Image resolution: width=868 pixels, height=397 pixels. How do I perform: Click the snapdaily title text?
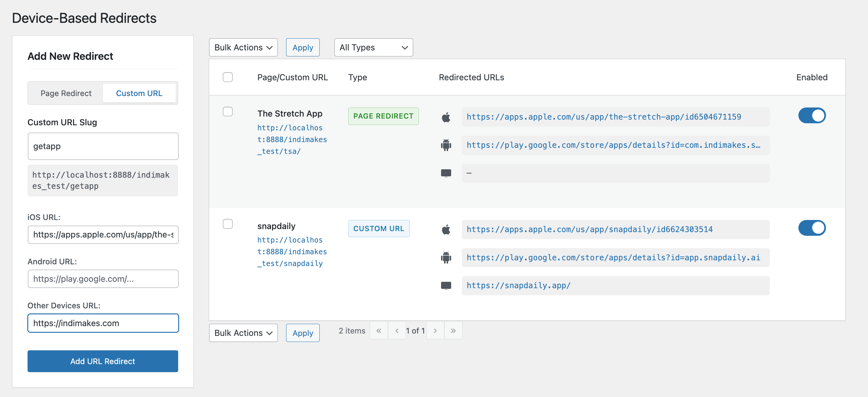pos(276,226)
